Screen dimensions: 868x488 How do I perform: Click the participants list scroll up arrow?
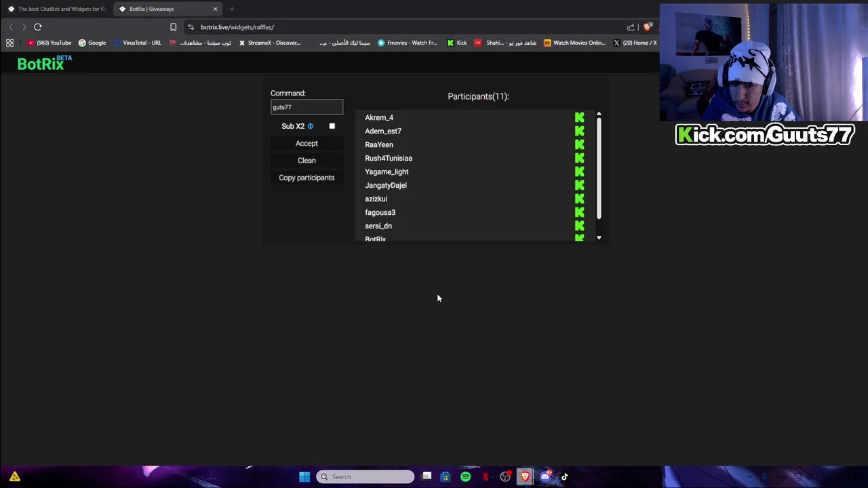599,114
